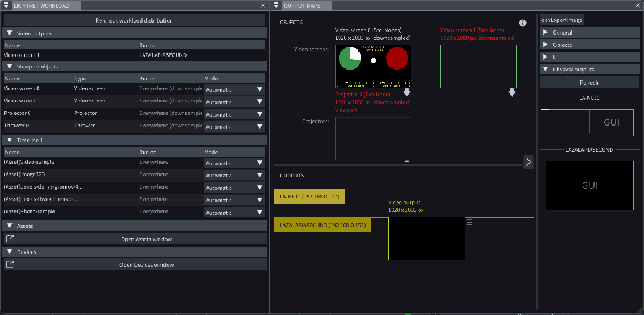Click the LAZALAPIASECUND GUI display box
Viewport: 644px width, 315px height.
pyautogui.click(x=589, y=185)
